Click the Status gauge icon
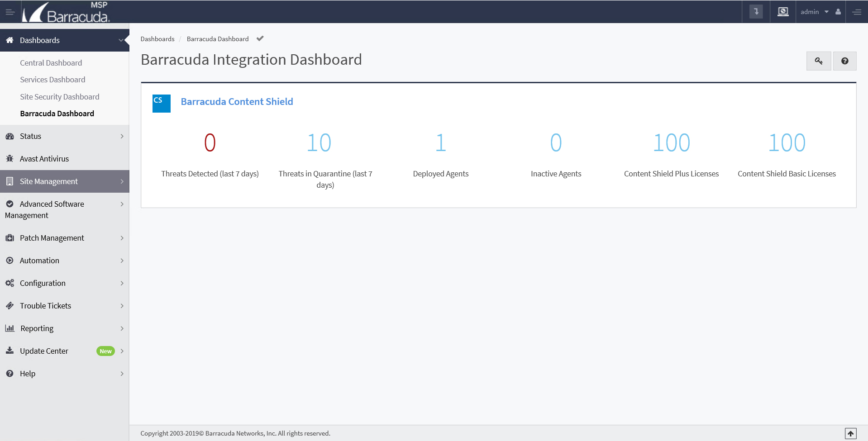868x441 pixels. point(10,136)
